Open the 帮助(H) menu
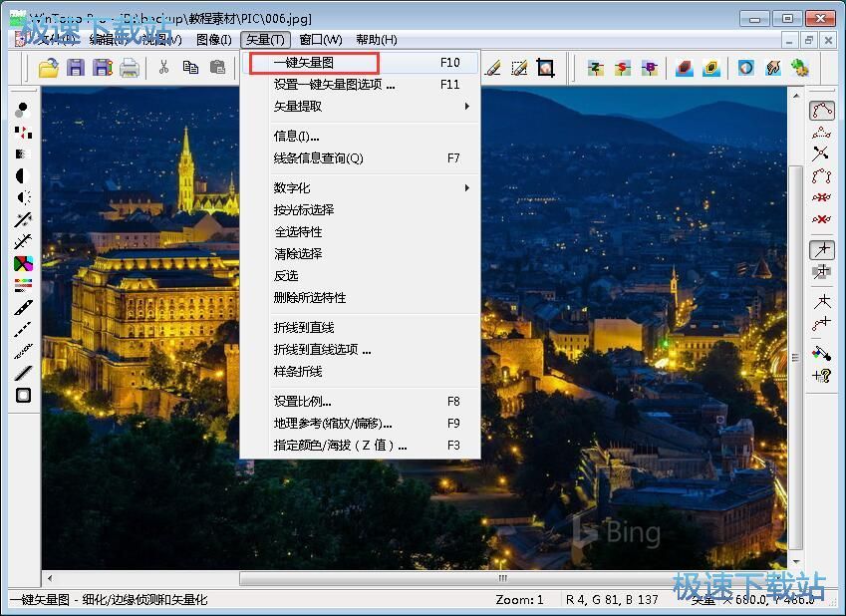 point(376,40)
